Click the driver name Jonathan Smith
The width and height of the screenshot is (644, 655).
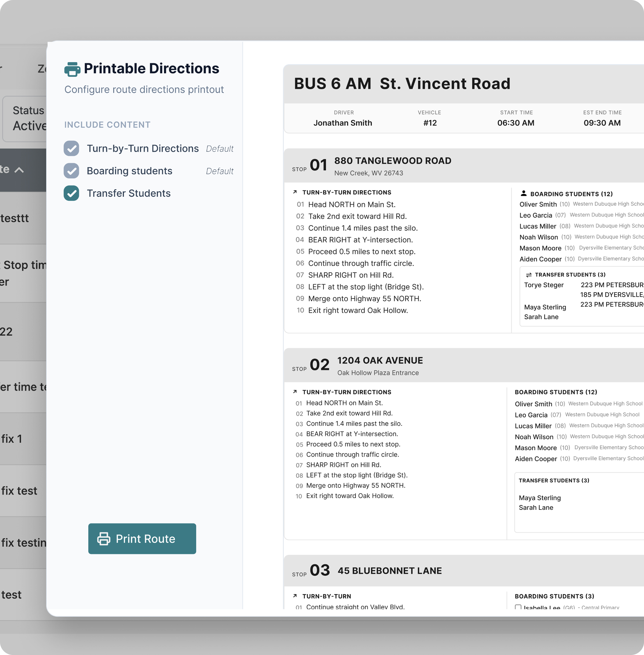tap(343, 123)
